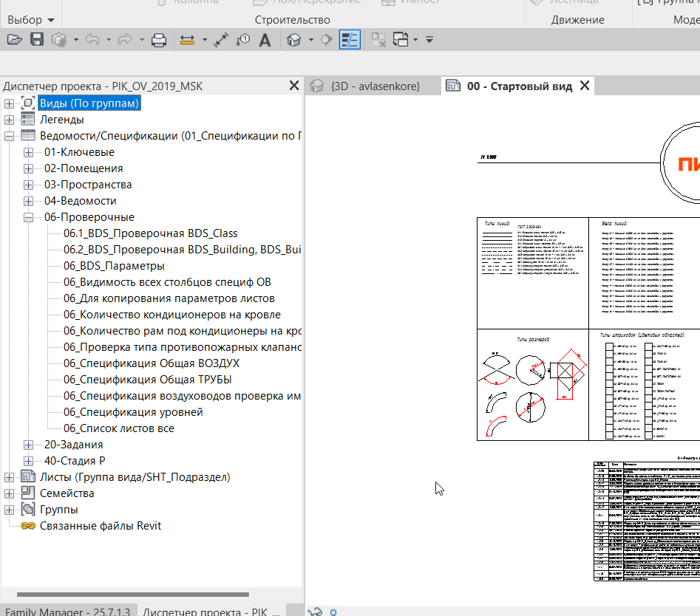
Task: Click the Виды browser icon
Action: click(x=27, y=103)
